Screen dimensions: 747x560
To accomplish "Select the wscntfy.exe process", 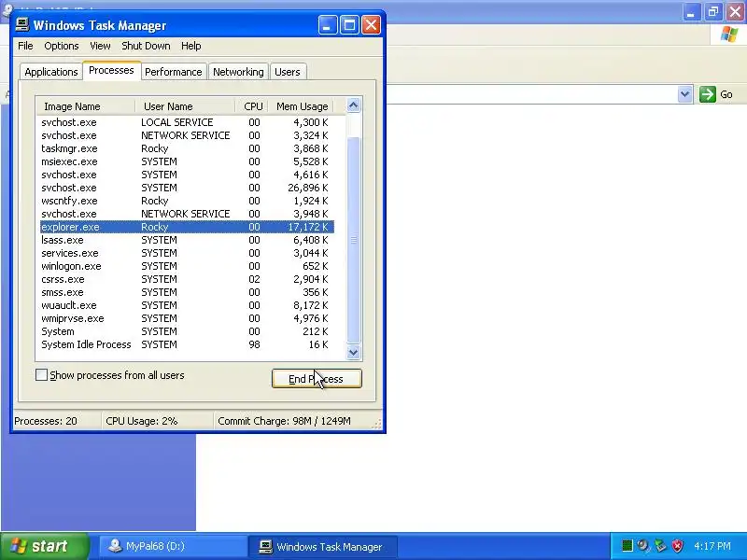I will (x=187, y=201).
